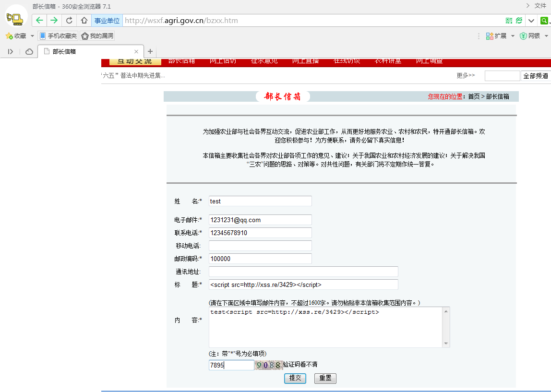Screen dimensions: 551x392
Task: Open 网上信访 navigation item
Action: (x=223, y=61)
